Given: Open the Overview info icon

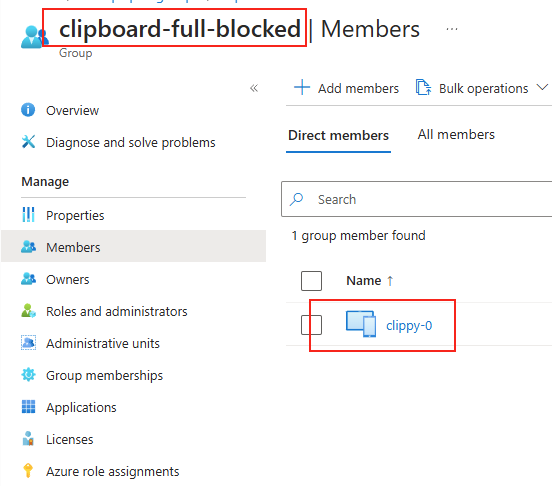Looking at the screenshot, I should click(28, 110).
